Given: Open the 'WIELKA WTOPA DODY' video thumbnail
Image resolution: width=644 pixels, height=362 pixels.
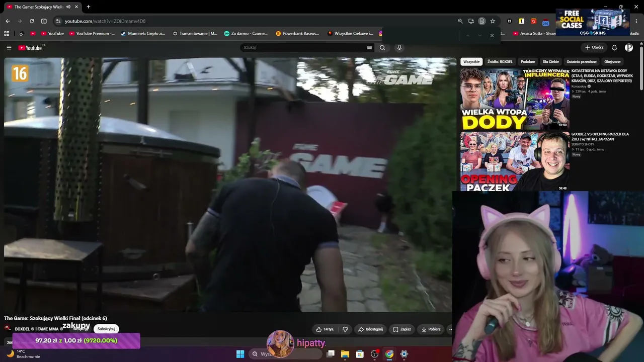Looking at the screenshot, I should click(x=515, y=99).
